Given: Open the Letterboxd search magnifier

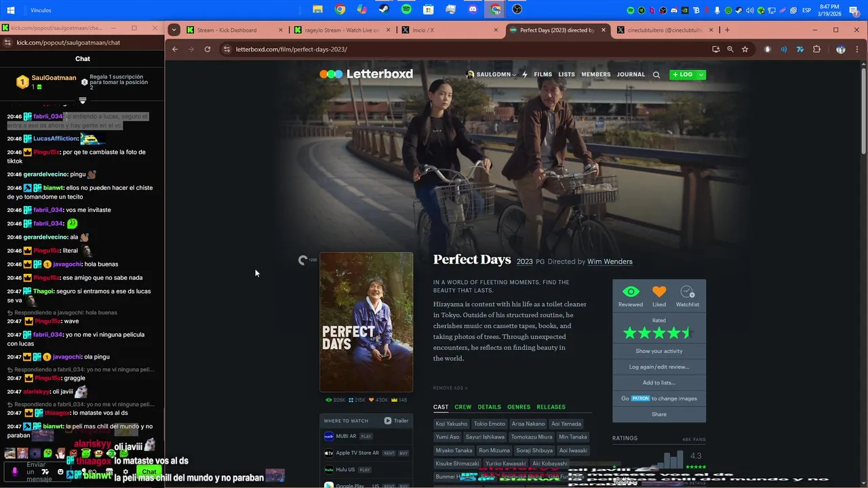Looking at the screenshot, I should pyautogui.click(x=656, y=75).
